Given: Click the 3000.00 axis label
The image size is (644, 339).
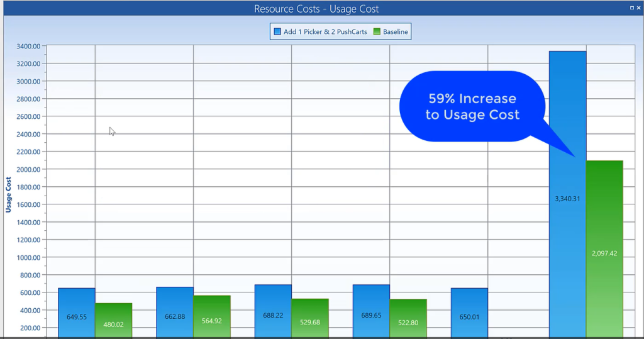Looking at the screenshot, I should coord(28,81).
